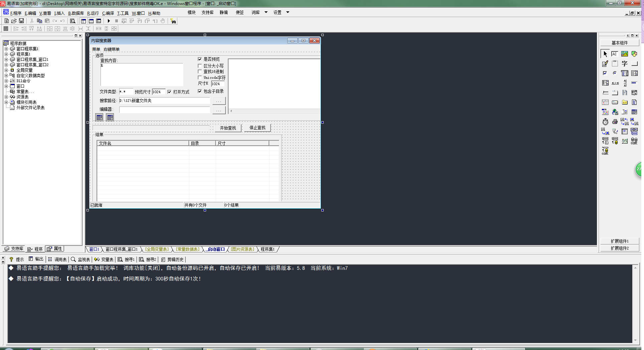Viewport: 644px width, 350px height.
Task: Select the timer clock component
Action: (x=605, y=122)
